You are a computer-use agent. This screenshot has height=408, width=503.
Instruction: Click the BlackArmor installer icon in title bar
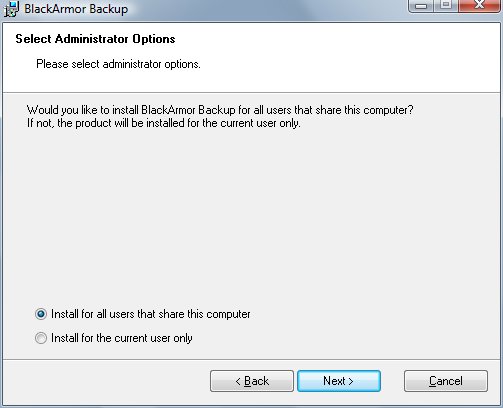pyautogui.click(x=11, y=9)
